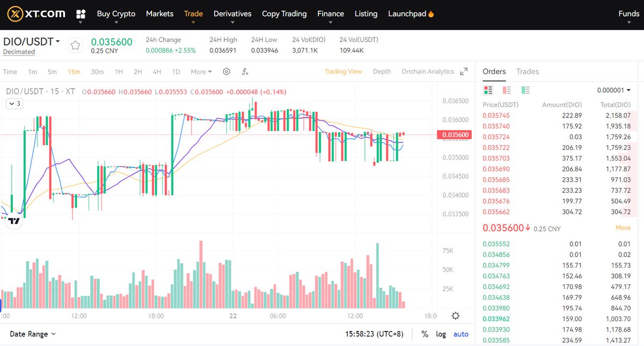Select the Trading View chart tab
644x346 pixels.
click(x=343, y=71)
